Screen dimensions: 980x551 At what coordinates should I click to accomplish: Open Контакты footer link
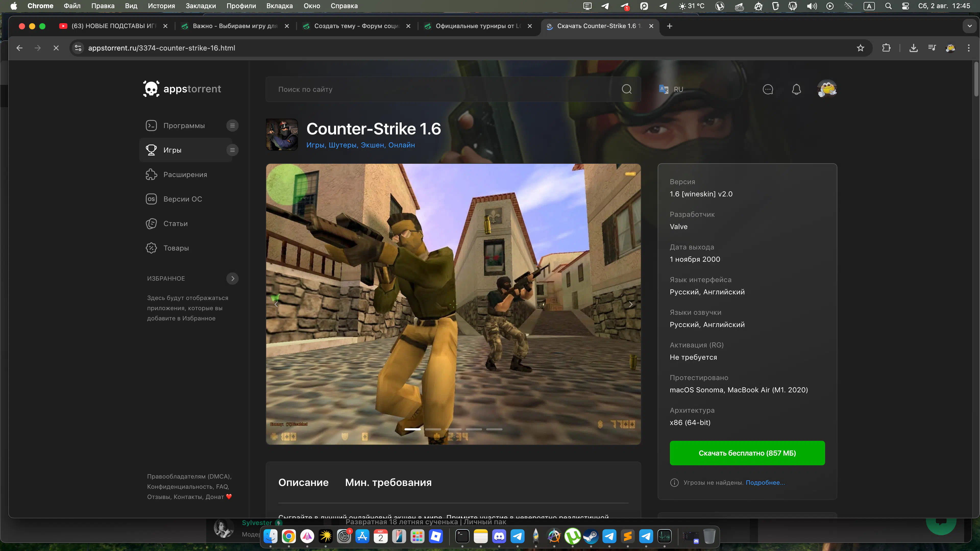pos(188,497)
